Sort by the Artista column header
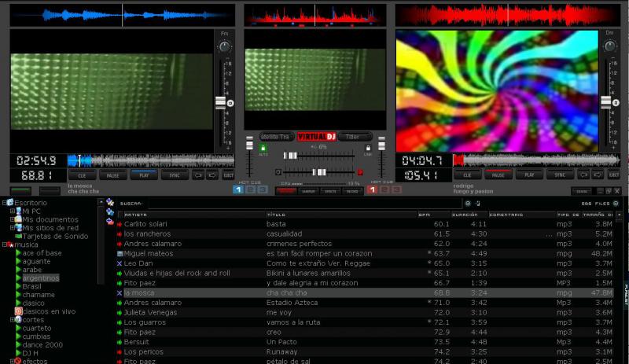The image size is (629, 364). 194,215
